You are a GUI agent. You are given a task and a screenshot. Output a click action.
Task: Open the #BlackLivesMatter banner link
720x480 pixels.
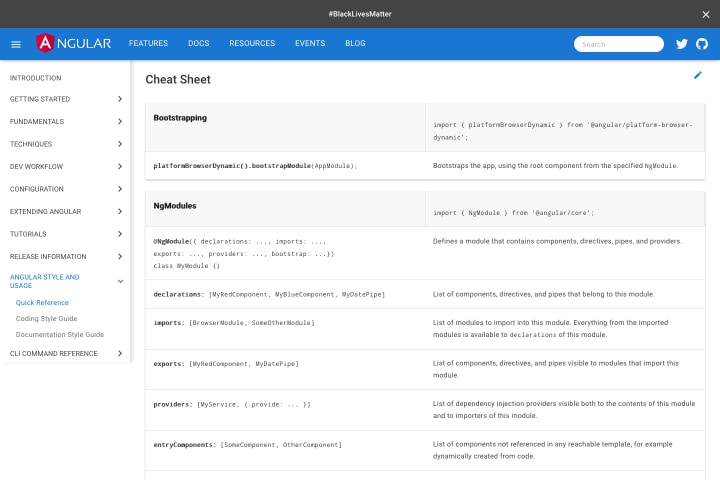(x=360, y=14)
